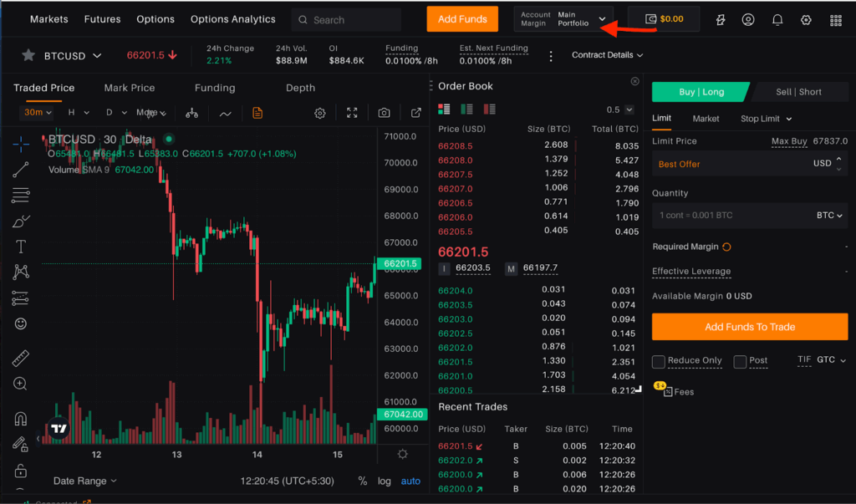Enable the Reduce Only checkbox
Screen dimensions: 856x504
coord(658,361)
